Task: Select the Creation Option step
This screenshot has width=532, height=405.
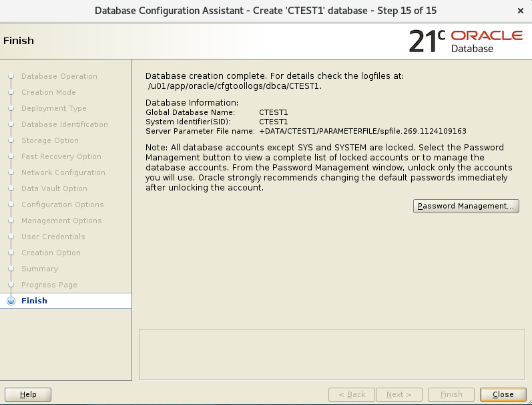Action: [x=51, y=253]
